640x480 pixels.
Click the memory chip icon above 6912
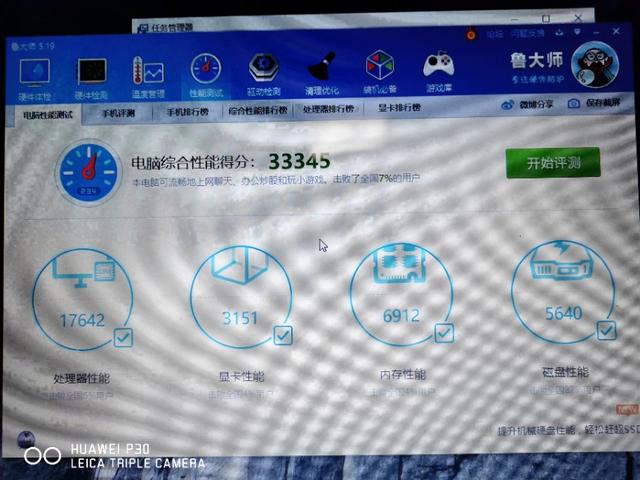tap(399, 262)
